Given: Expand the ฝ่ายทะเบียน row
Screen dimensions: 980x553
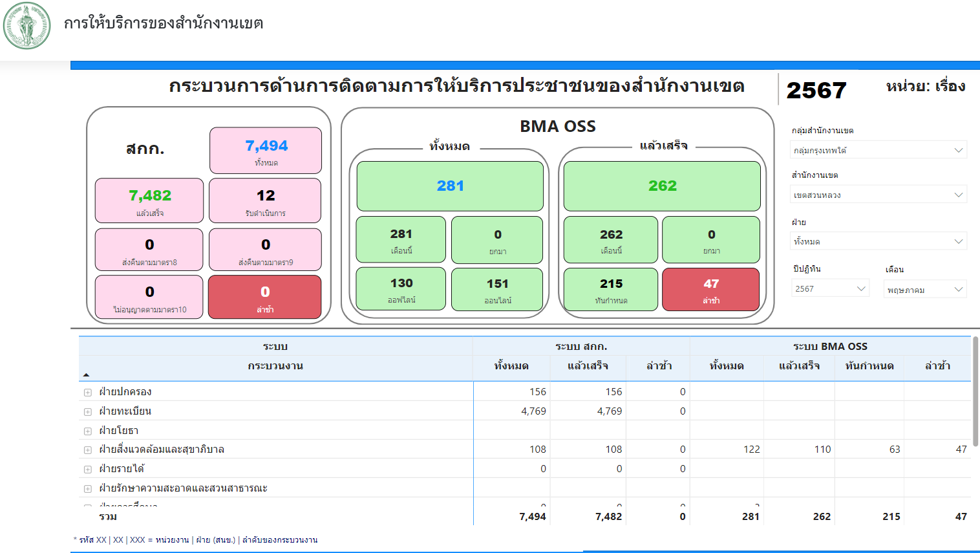Looking at the screenshot, I should tap(88, 412).
